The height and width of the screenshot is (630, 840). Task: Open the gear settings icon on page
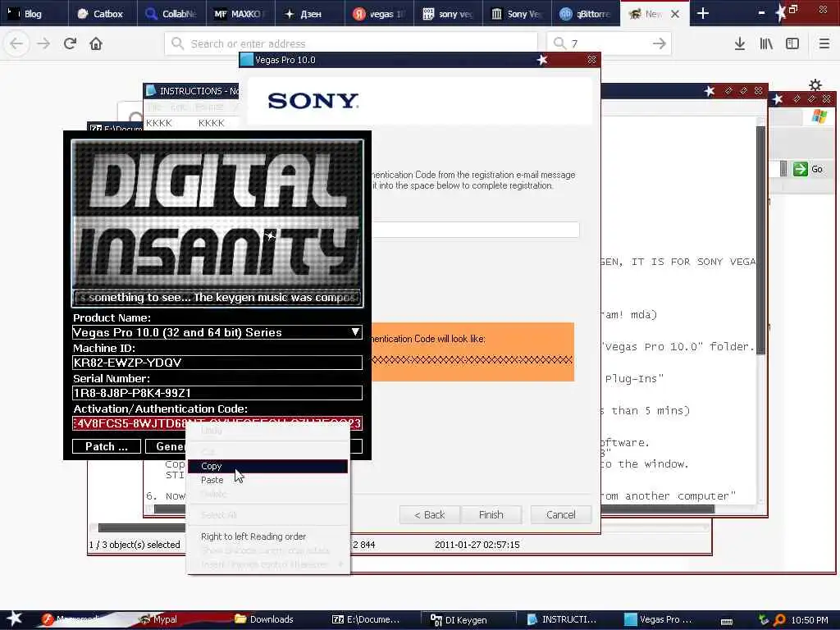coord(815,84)
